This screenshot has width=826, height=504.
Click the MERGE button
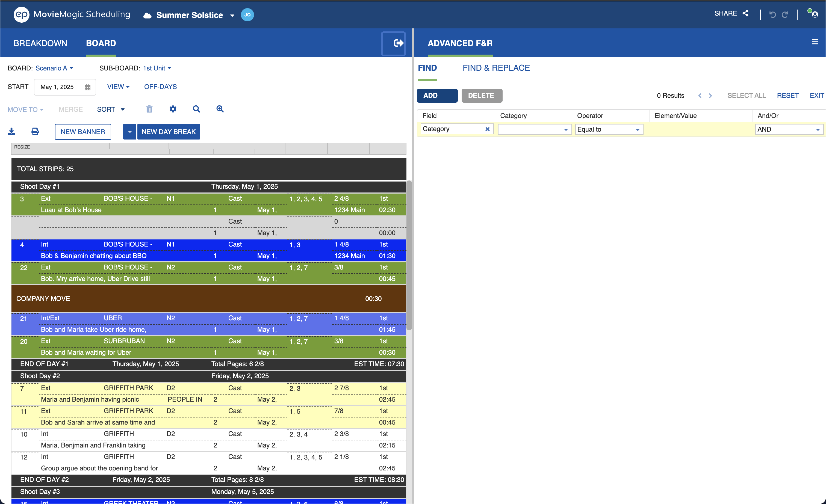tap(70, 109)
